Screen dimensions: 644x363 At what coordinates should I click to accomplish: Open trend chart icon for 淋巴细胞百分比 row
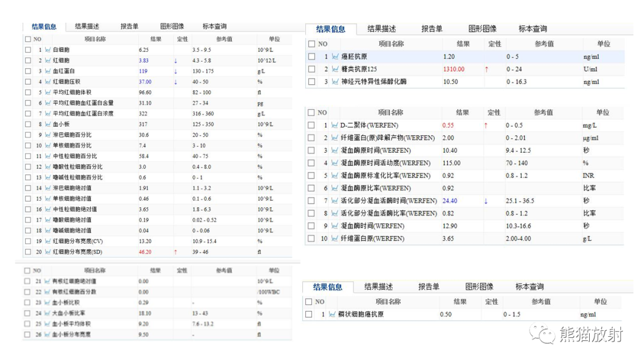click(x=48, y=135)
